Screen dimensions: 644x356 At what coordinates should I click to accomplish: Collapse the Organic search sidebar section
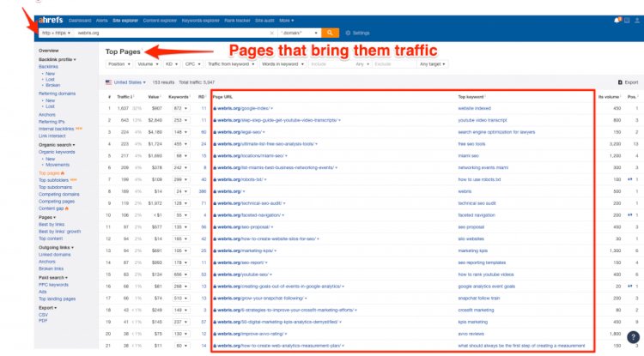point(57,145)
